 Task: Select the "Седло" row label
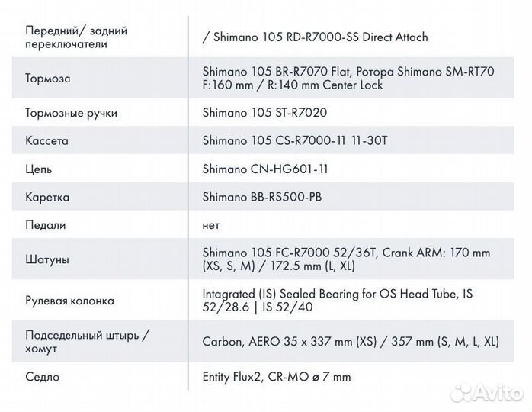click(43, 377)
